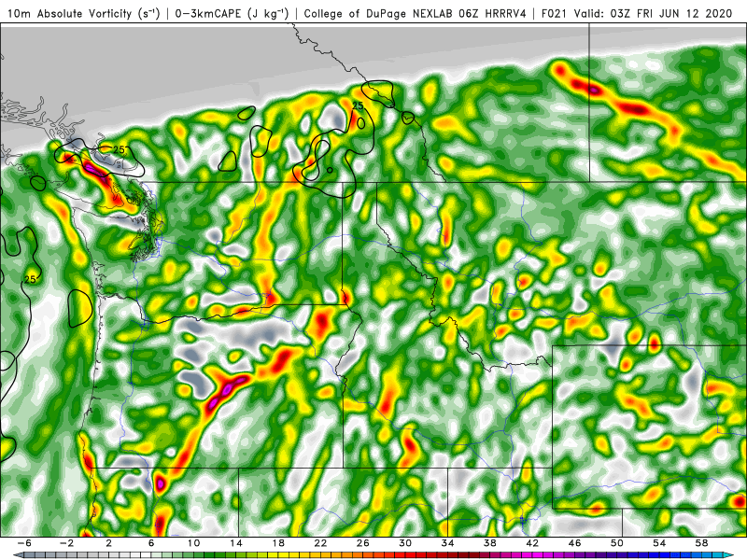Click the '18' color scale label

(278, 543)
